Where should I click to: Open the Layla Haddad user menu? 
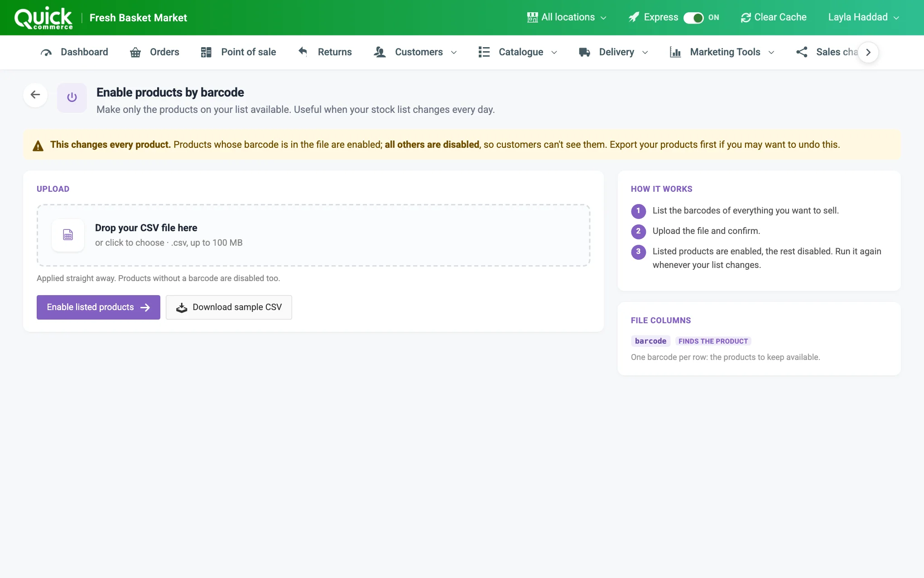tap(863, 17)
